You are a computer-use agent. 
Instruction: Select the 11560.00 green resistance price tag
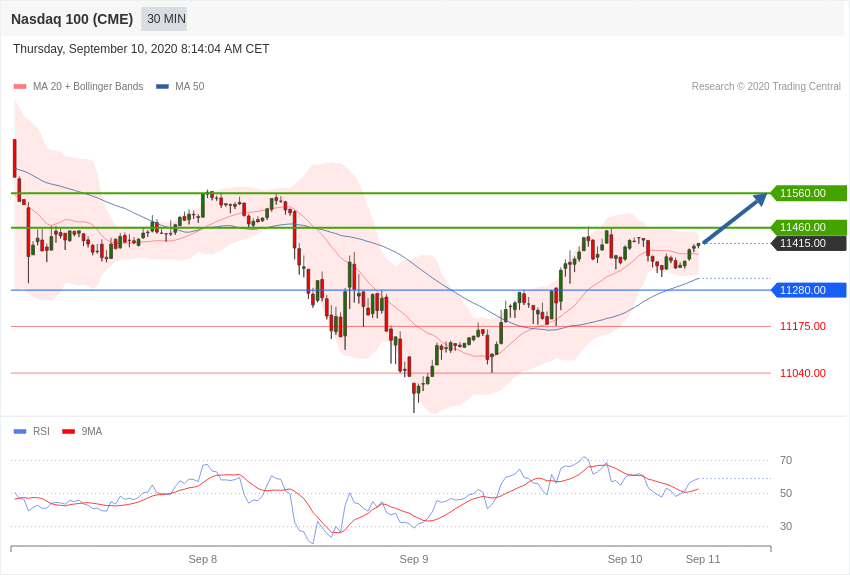(x=809, y=193)
